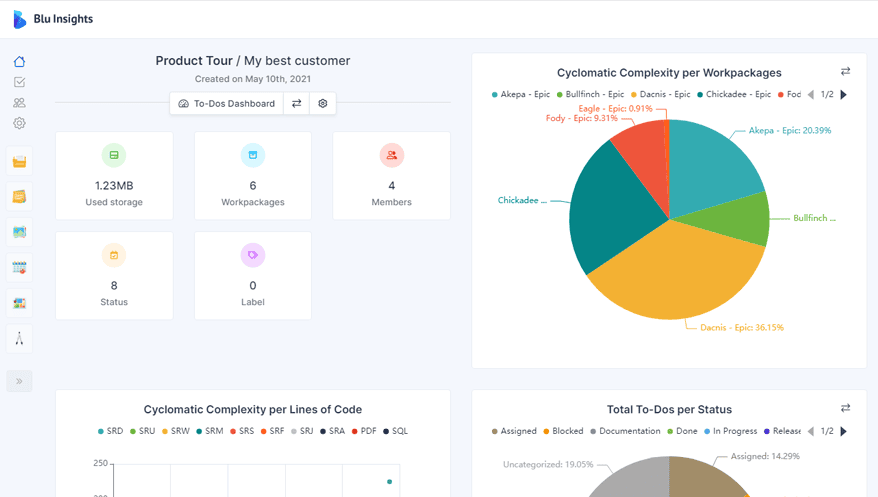Click the Workpackages card icon
The image size is (878, 497).
point(253,155)
